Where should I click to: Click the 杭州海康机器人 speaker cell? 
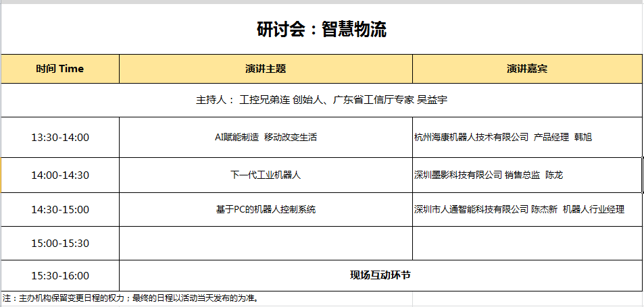pyautogui.click(x=527, y=137)
